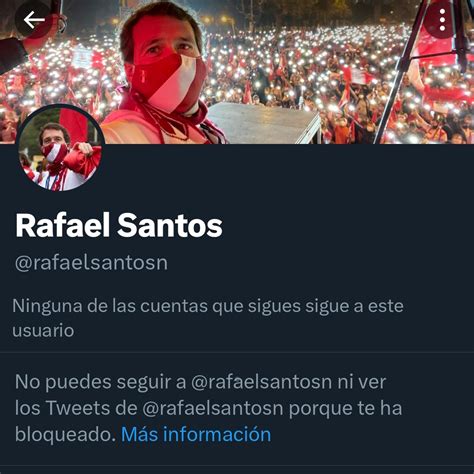Tap the gray platform in the banner photo
The width and height of the screenshot is (474, 474).
pos(263,123)
